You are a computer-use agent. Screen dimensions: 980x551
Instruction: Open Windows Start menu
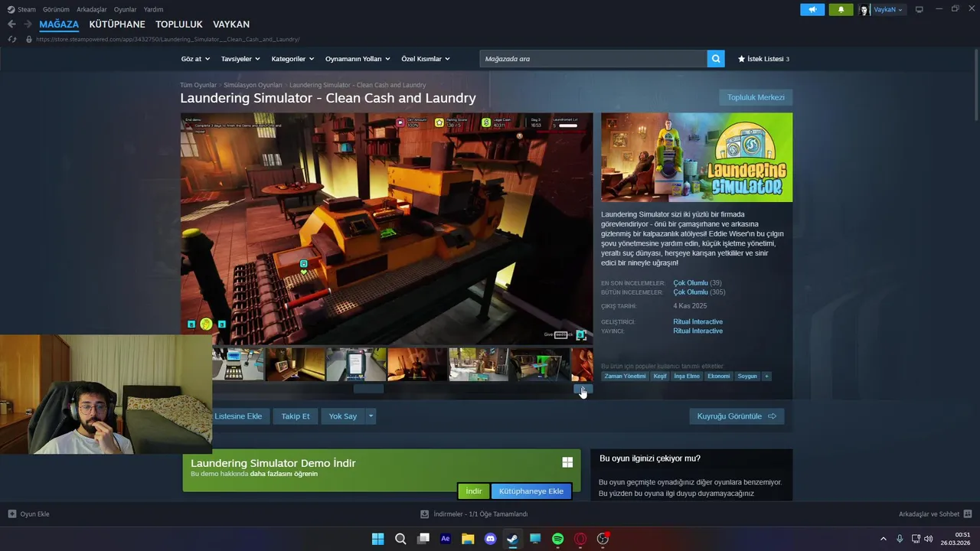click(x=377, y=539)
